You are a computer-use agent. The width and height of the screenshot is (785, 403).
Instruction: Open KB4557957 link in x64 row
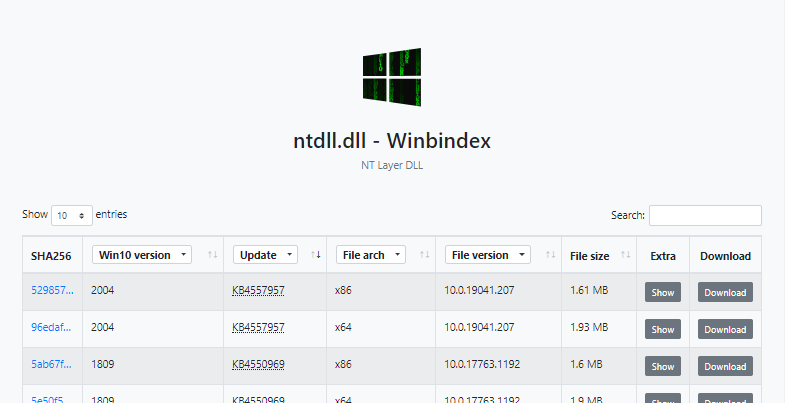(x=258, y=327)
